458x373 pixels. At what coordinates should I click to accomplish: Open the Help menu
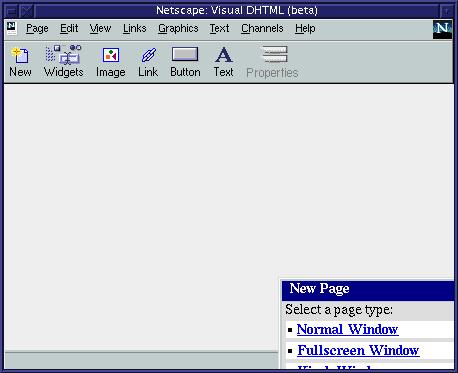[x=305, y=29]
